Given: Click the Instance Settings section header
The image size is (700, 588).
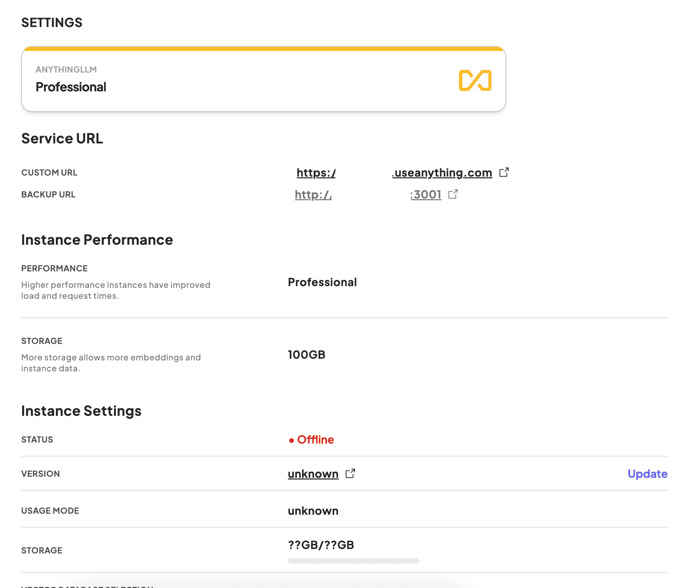Looking at the screenshot, I should [x=81, y=410].
